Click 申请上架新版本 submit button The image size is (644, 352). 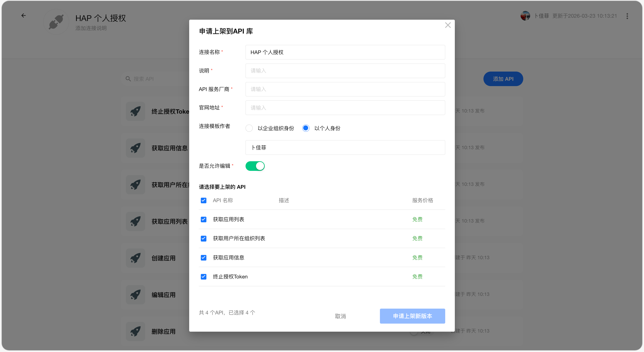(x=412, y=316)
